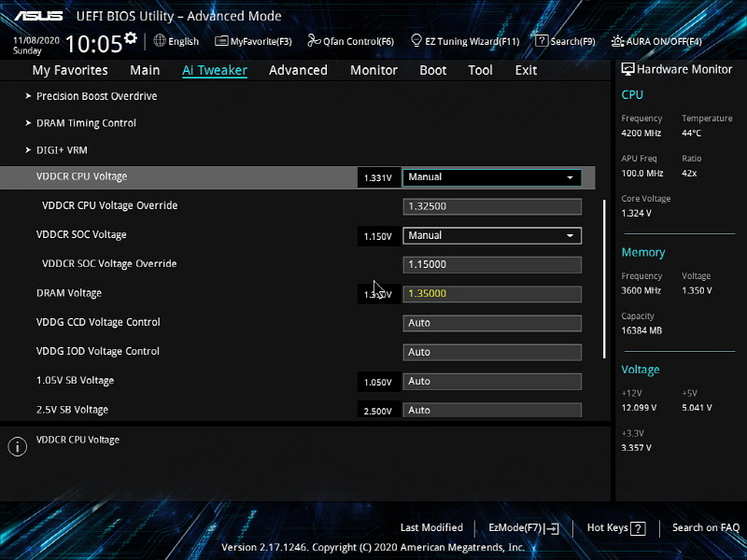Click the globe language icon
The height and width of the screenshot is (560, 747).
(160, 40)
